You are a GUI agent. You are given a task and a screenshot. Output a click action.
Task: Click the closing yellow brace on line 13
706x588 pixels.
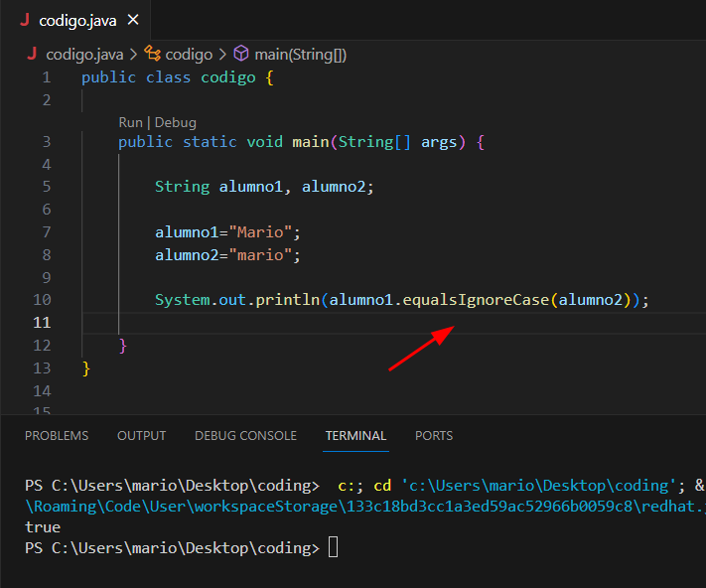(86, 368)
